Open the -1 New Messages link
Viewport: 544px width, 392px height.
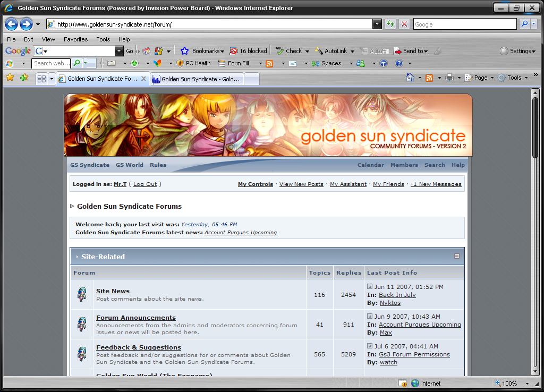point(436,184)
